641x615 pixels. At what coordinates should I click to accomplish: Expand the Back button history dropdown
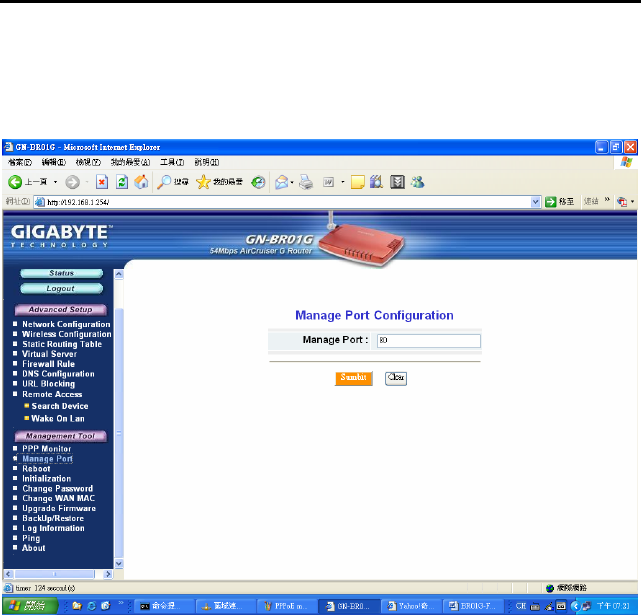(55, 182)
